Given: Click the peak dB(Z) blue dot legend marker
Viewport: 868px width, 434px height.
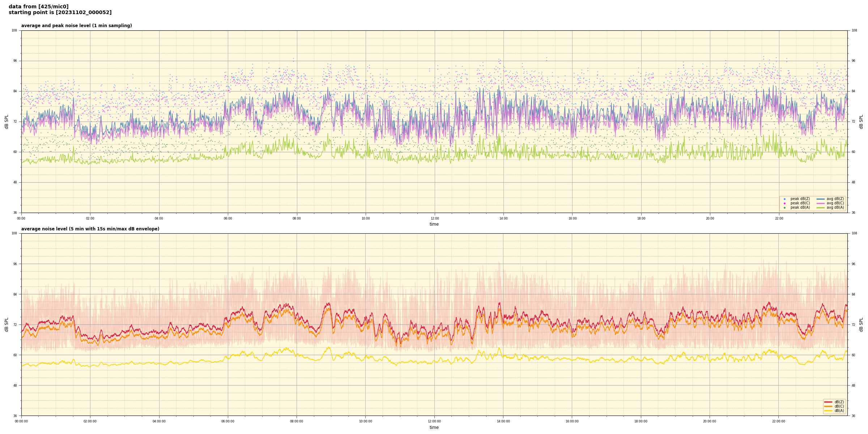Looking at the screenshot, I should pyautogui.click(x=784, y=199).
